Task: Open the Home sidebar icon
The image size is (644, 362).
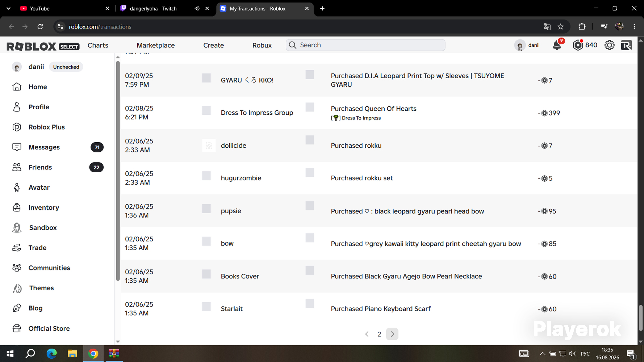Action: (17, 87)
